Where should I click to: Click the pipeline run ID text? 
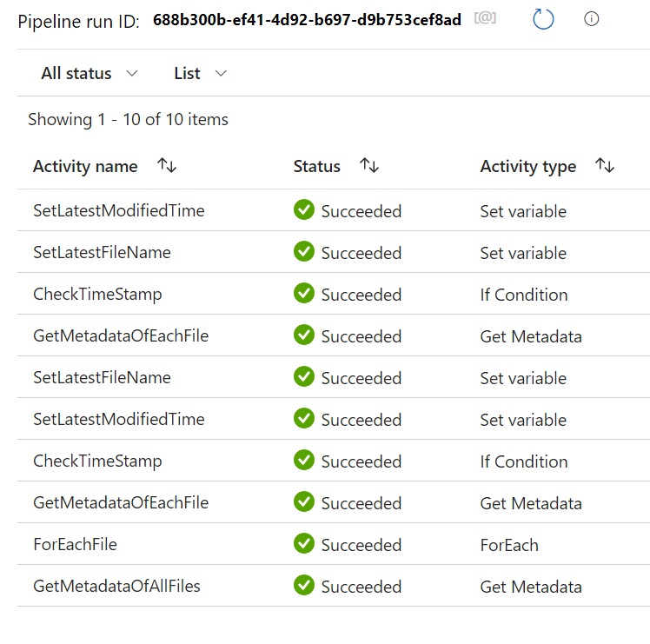pos(307,20)
